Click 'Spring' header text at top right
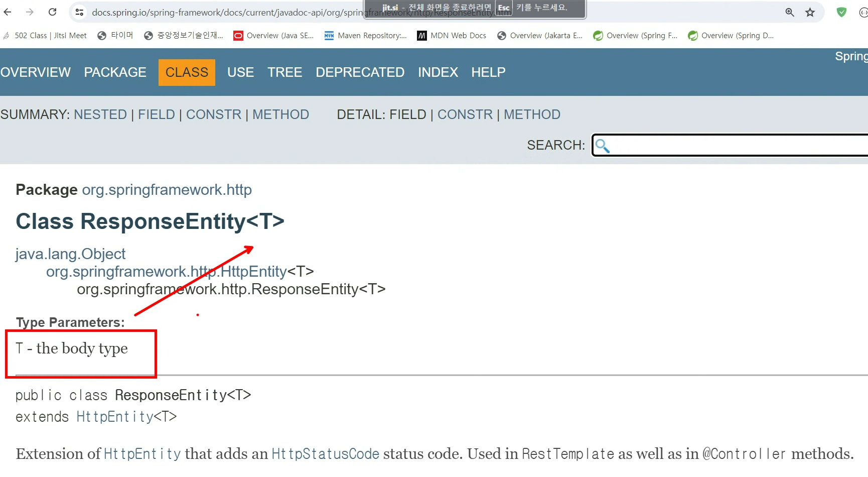 coord(851,56)
